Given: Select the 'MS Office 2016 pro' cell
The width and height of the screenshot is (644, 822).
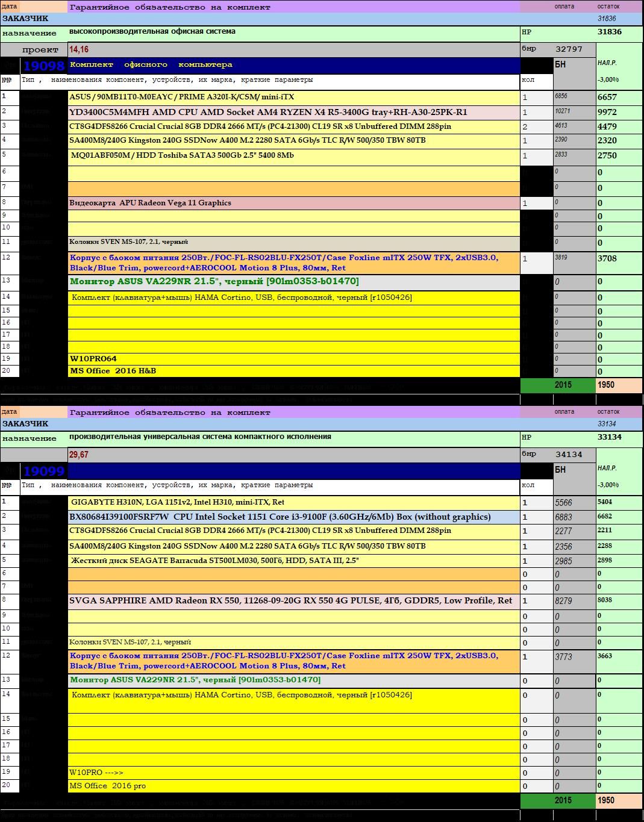Looking at the screenshot, I should click(x=294, y=786).
